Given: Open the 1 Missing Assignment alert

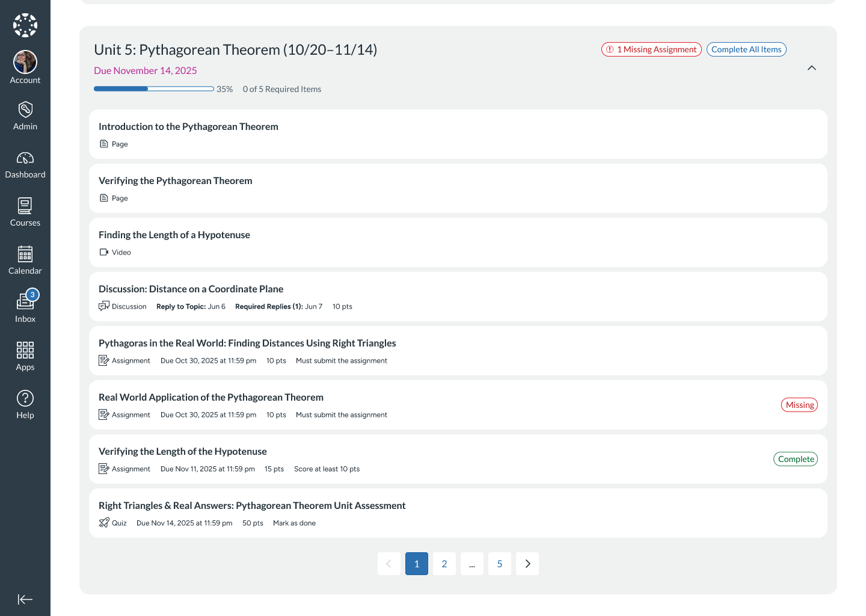Looking at the screenshot, I should pos(651,49).
